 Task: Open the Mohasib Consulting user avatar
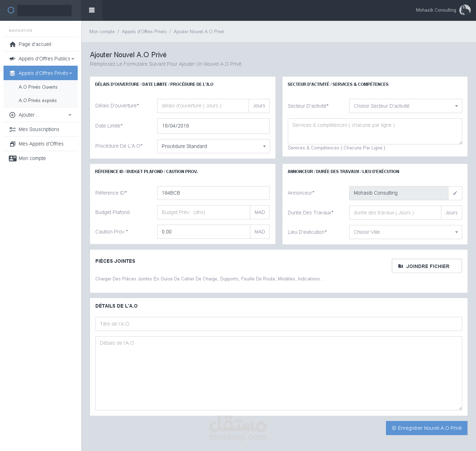click(x=465, y=10)
